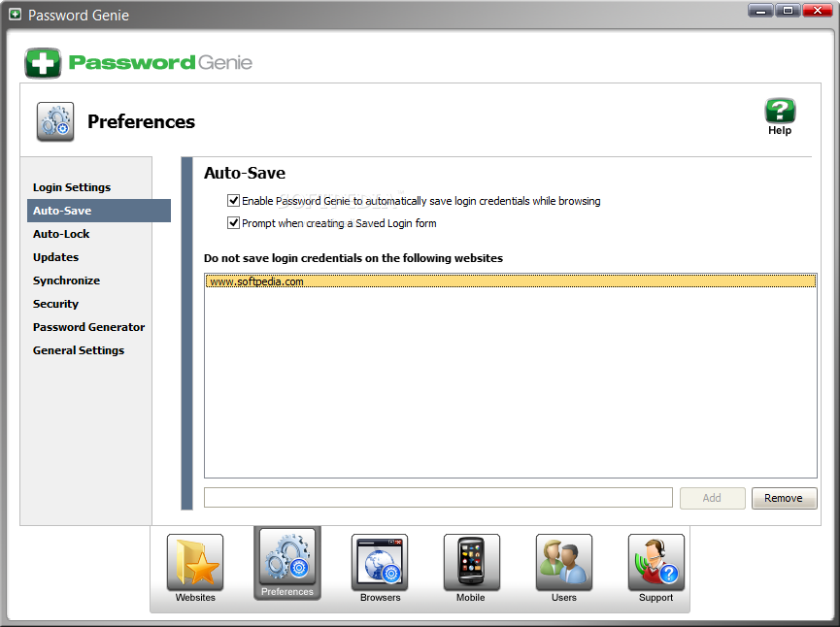Open the Mobile phone icon

pos(471,562)
